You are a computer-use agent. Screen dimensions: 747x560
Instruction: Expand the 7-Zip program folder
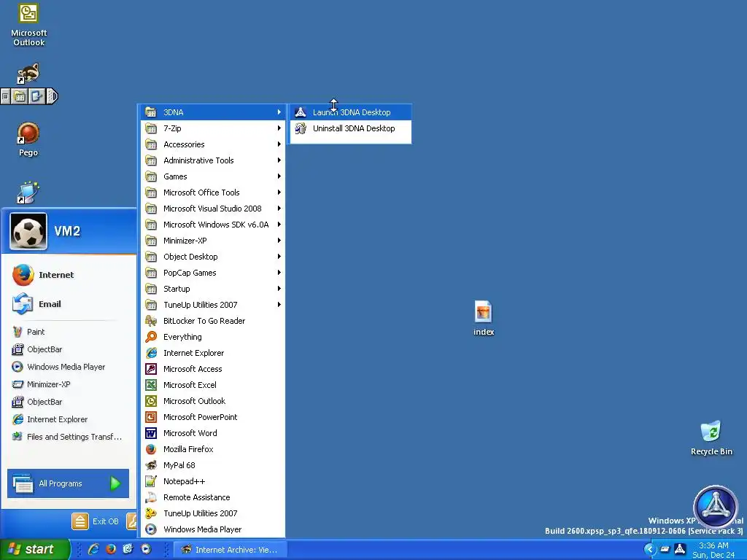pos(213,128)
